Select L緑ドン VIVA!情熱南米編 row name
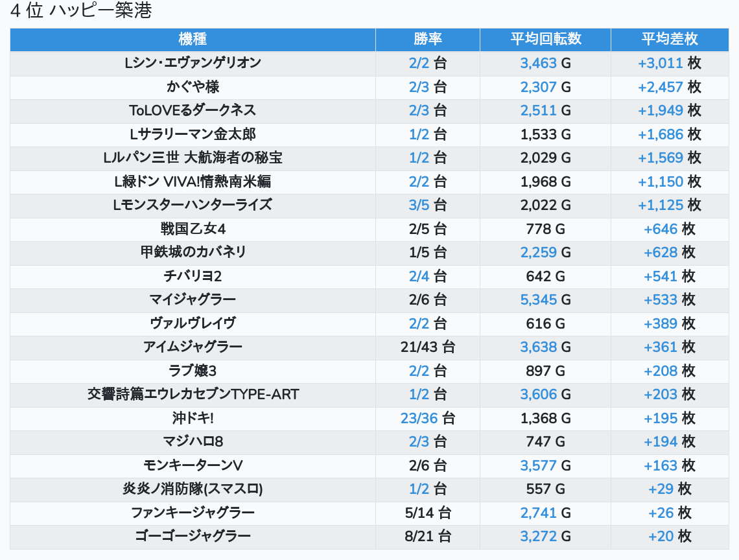739x560 pixels. [193, 181]
